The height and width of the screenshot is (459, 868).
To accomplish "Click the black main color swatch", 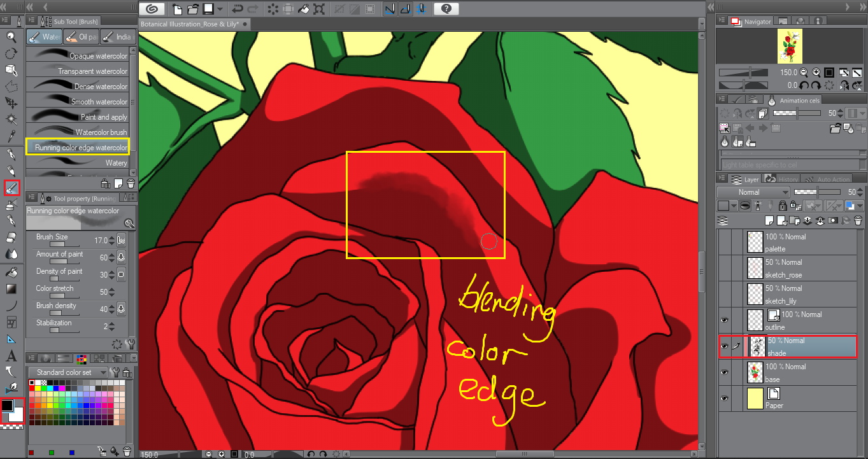I will click(x=7, y=406).
